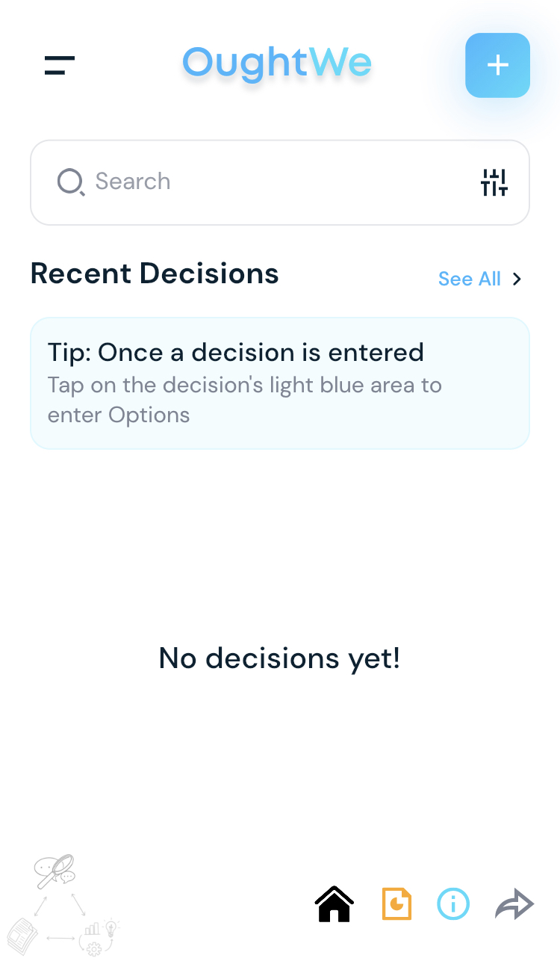Viewport: 560px width, 967px height.
Task: Click the magnifier with speech bubbles sketch
Action: (55, 871)
